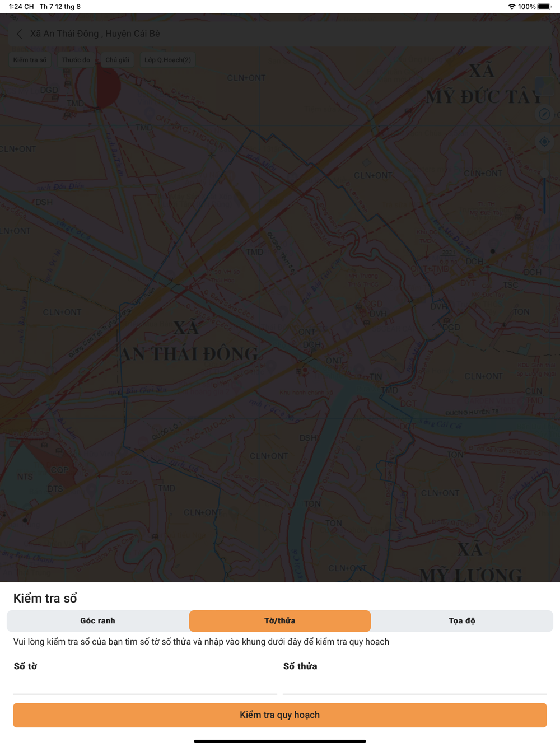Click the red pie marker on map
Screen dimensions: 560x747
pos(99,86)
